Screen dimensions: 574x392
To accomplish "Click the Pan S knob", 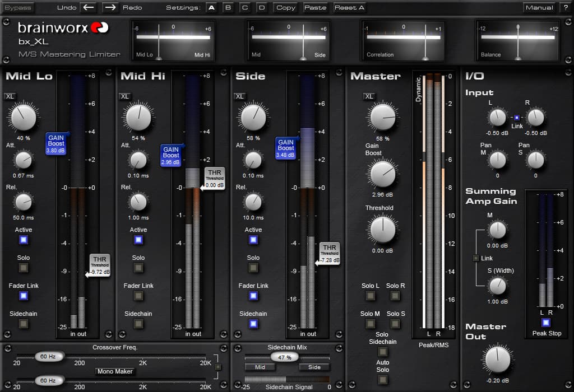I will click(x=535, y=160).
